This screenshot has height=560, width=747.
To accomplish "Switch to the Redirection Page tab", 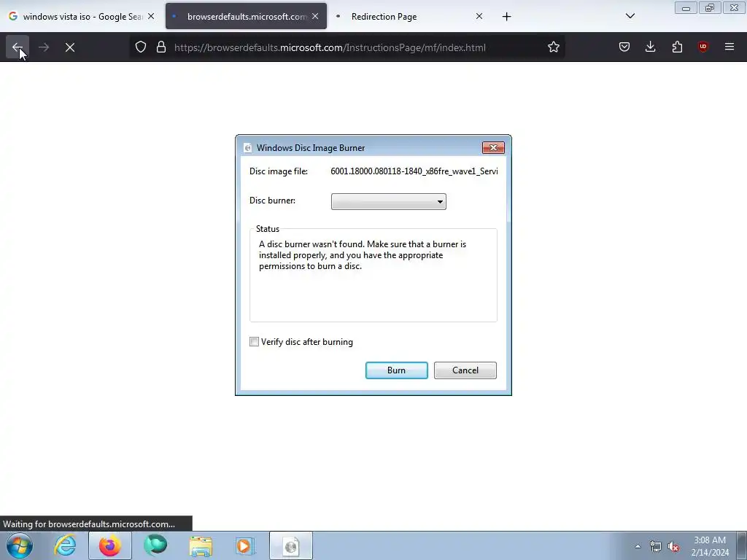I will (x=409, y=17).
